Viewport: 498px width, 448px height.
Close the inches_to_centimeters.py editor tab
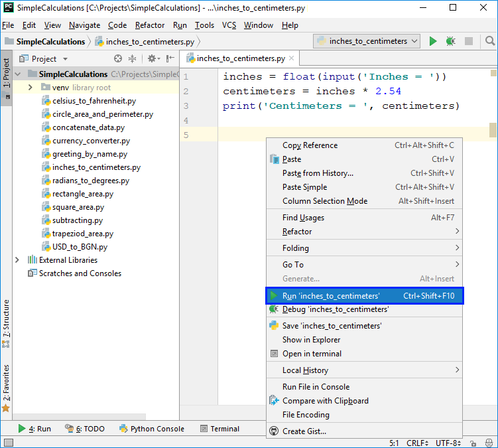292,58
